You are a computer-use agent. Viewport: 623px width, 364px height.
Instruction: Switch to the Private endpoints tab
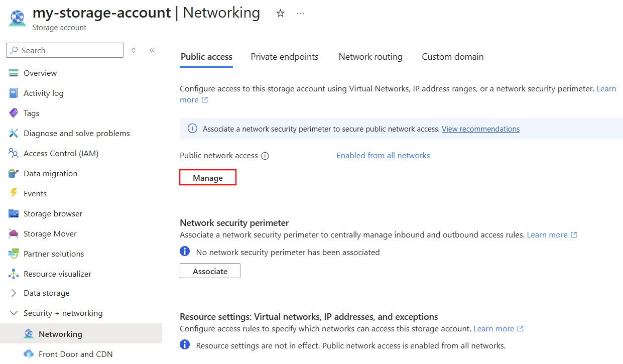pos(284,57)
